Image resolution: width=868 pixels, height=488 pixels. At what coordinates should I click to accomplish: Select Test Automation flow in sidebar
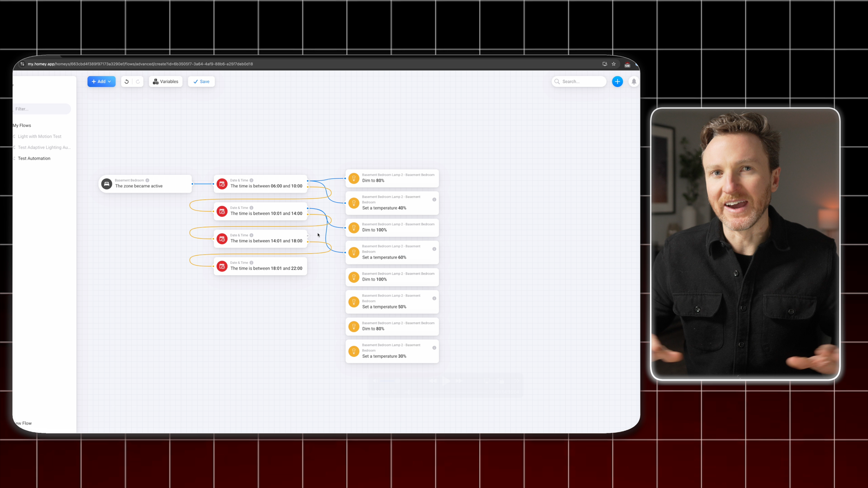coord(34,158)
